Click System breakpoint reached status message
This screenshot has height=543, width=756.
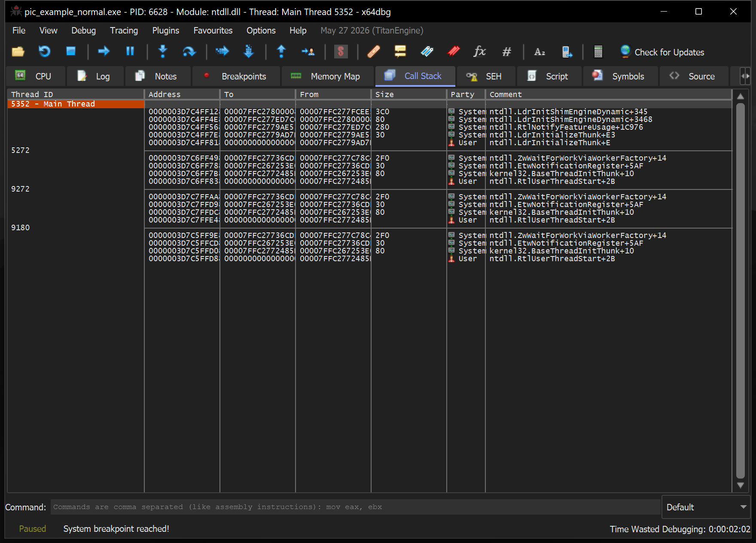click(x=116, y=529)
